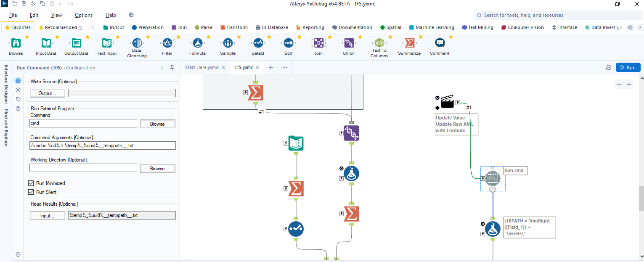The height and width of the screenshot is (262, 644).
Task: Toggle the Run Minimized checkbox
Action: click(x=31, y=183)
